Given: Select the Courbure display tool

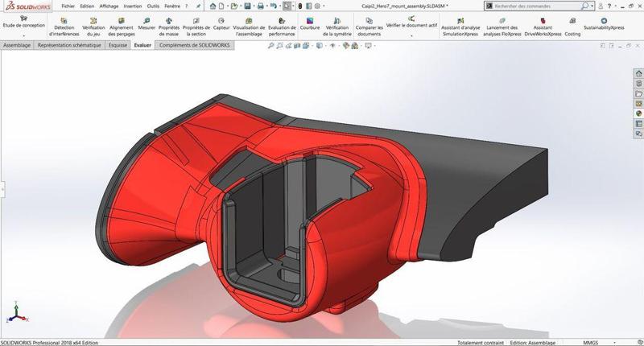Looking at the screenshot, I should (309, 27).
